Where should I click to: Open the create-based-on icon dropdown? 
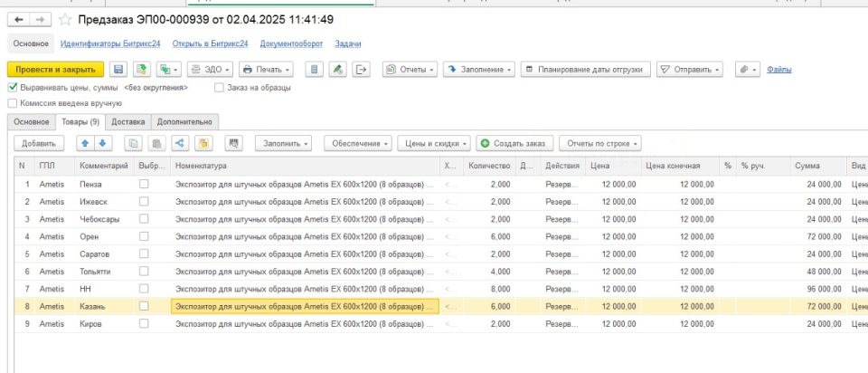point(168,70)
